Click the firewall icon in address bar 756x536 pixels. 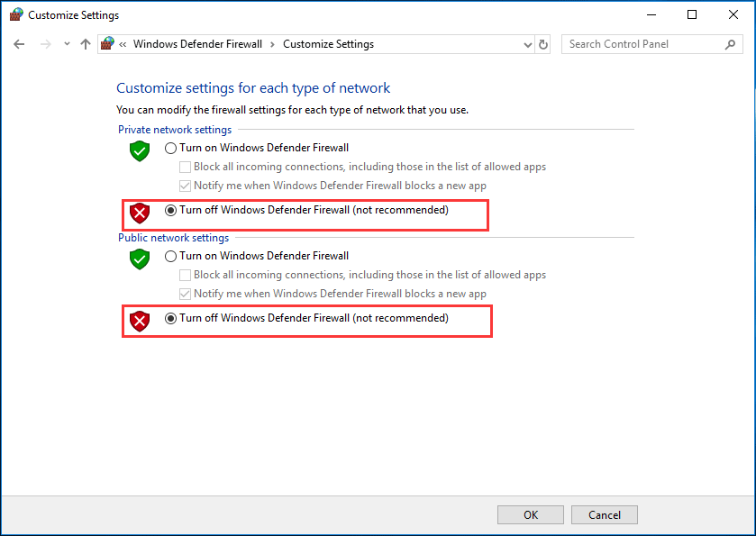click(107, 43)
